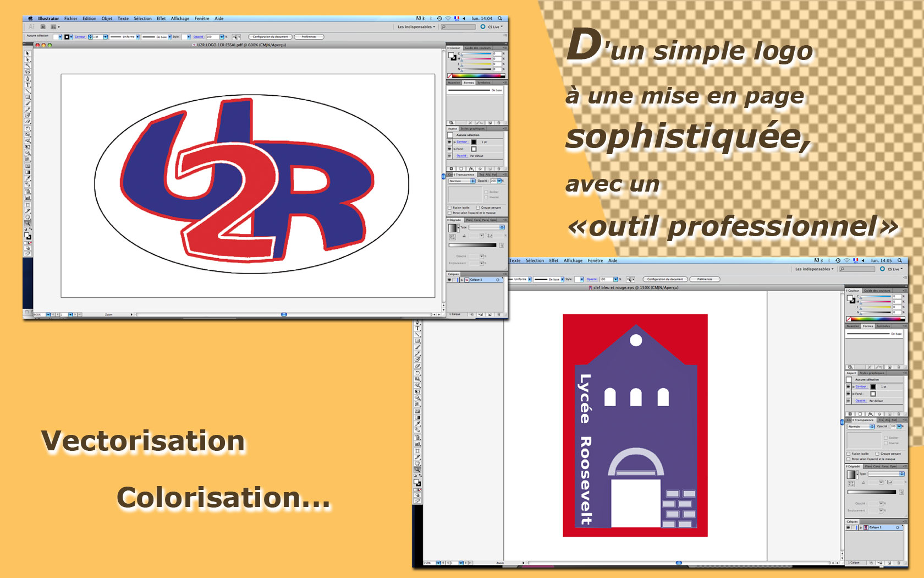Open the Normale blend mode dropdown in the Roosevelt window

[x=861, y=427]
